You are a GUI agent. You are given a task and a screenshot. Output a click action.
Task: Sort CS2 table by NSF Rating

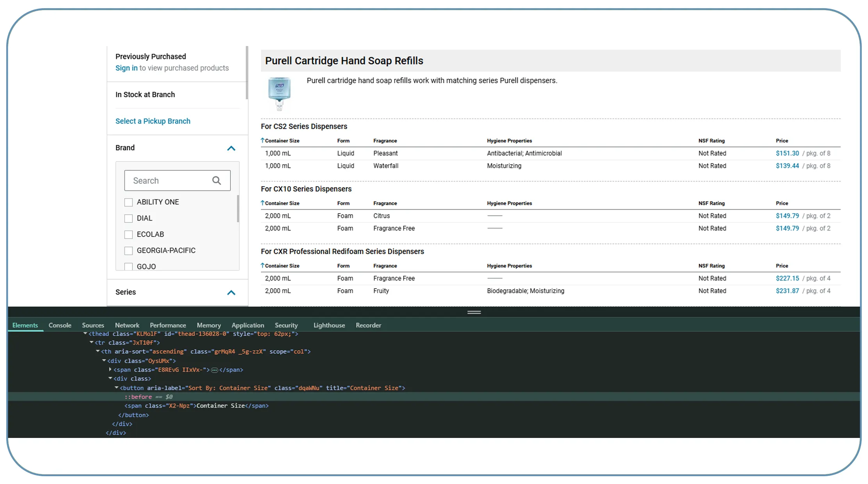[711, 141]
